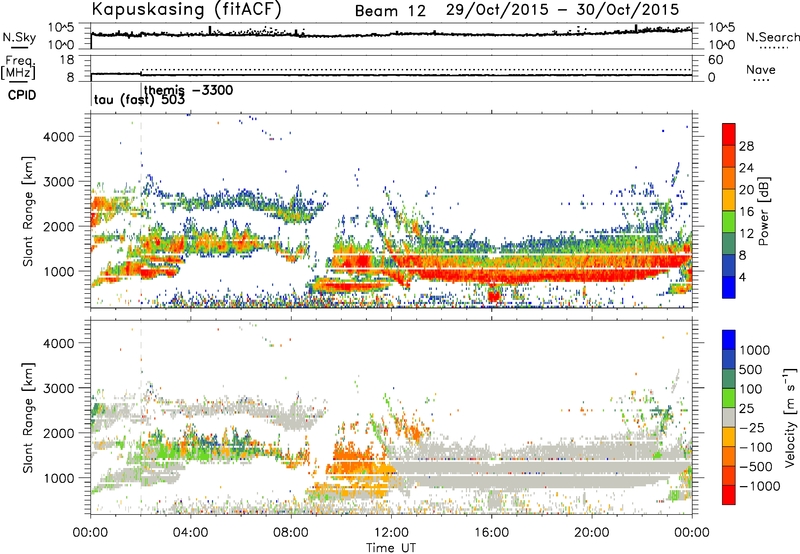800x554 pixels.
Task: Click the "16:00" time axis tick label
Action: coord(491,532)
